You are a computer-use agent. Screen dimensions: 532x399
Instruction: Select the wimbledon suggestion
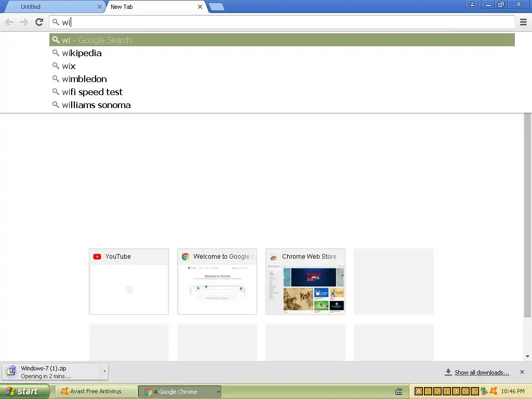(282, 79)
